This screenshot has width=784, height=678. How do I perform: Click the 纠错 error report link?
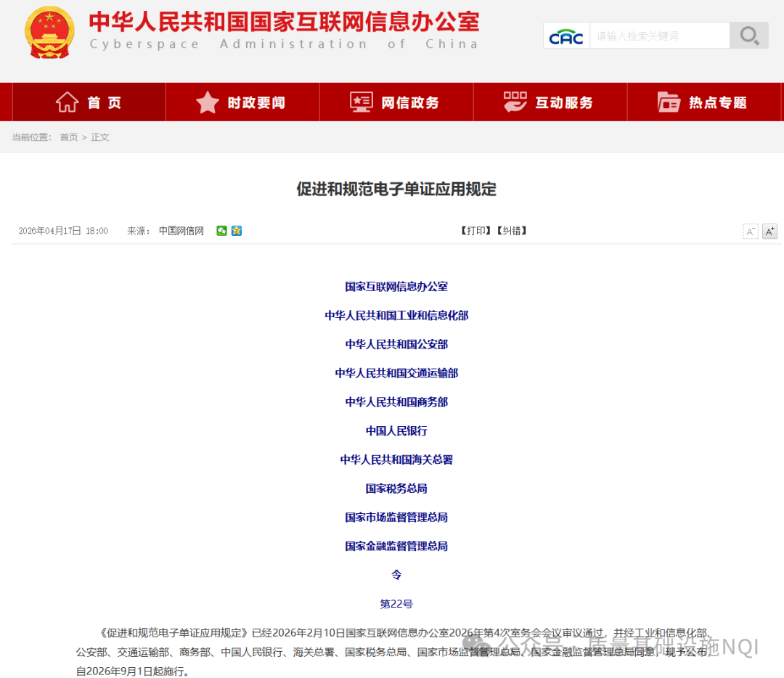pos(512,231)
